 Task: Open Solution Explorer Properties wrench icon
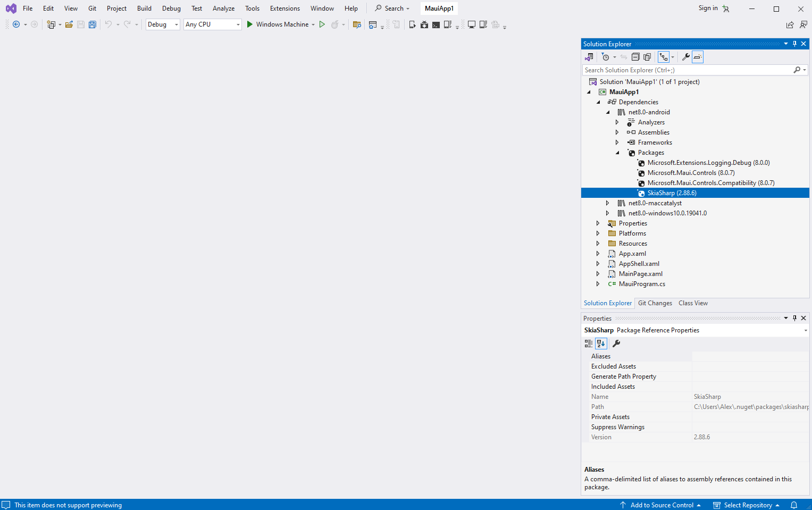(x=686, y=57)
